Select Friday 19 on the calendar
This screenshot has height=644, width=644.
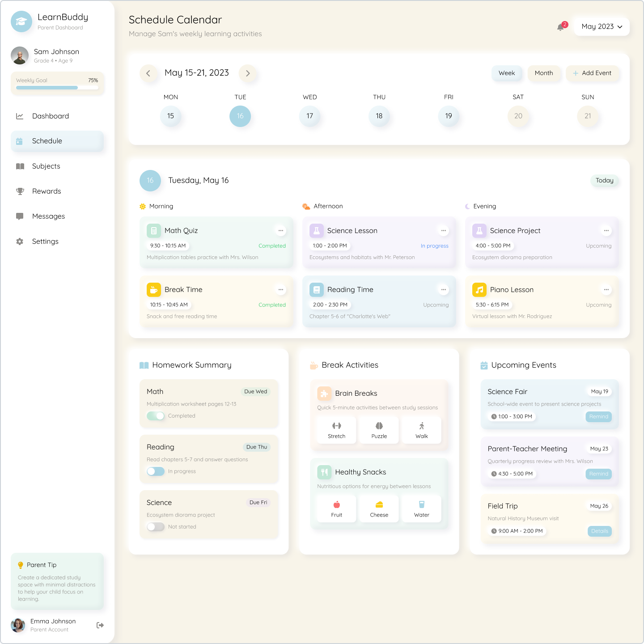449,116
